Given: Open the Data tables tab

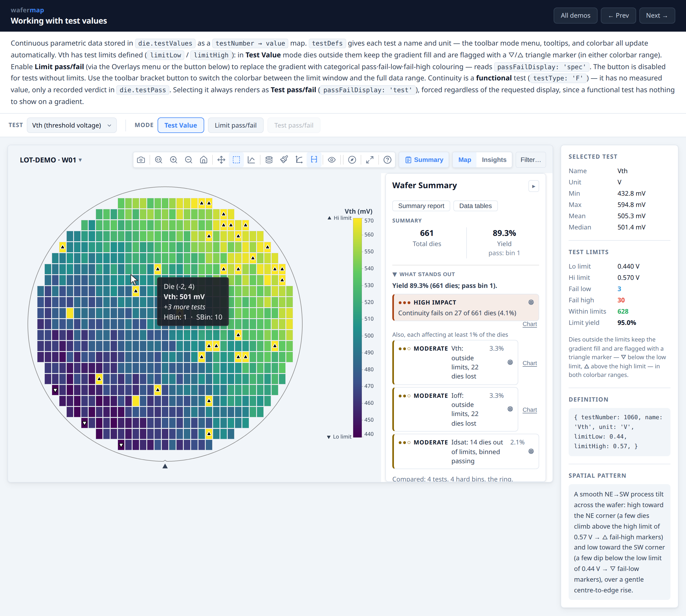Looking at the screenshot, I should 475,206.
